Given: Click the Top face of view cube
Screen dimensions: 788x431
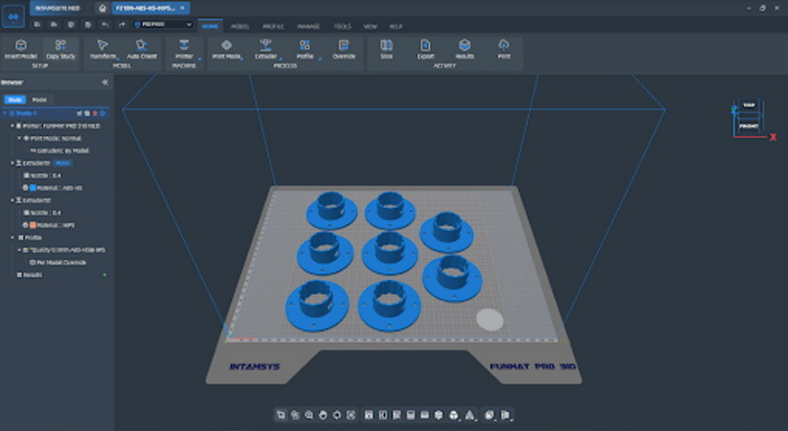Looking at the screenshot, I should click(749, 104).
